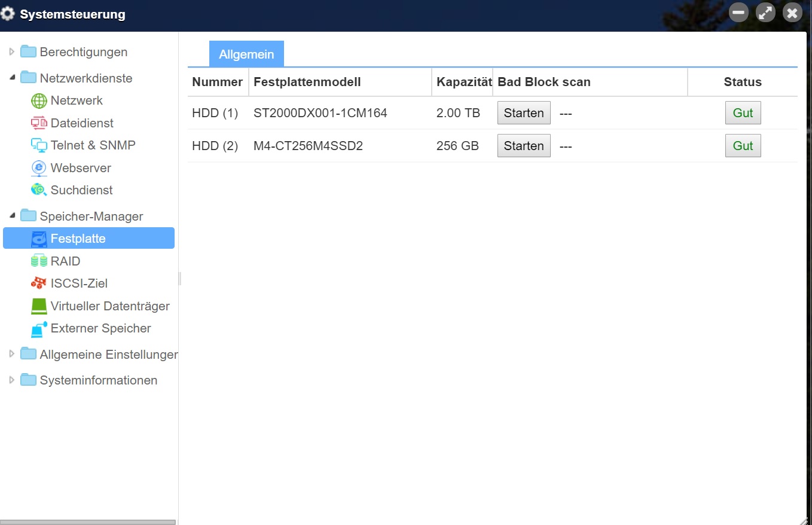Open the ISCSI-Ziel entry

(x=79, y=283)
